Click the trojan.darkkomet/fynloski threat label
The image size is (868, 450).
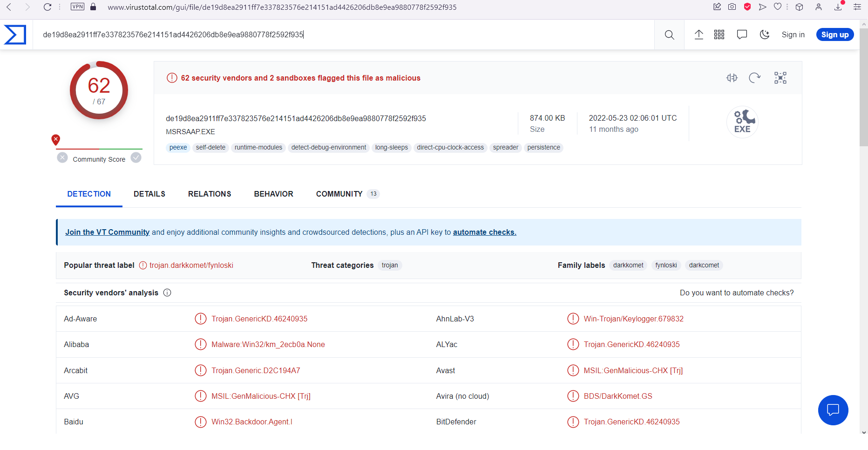pyautogui.click(x=191, y=265)
